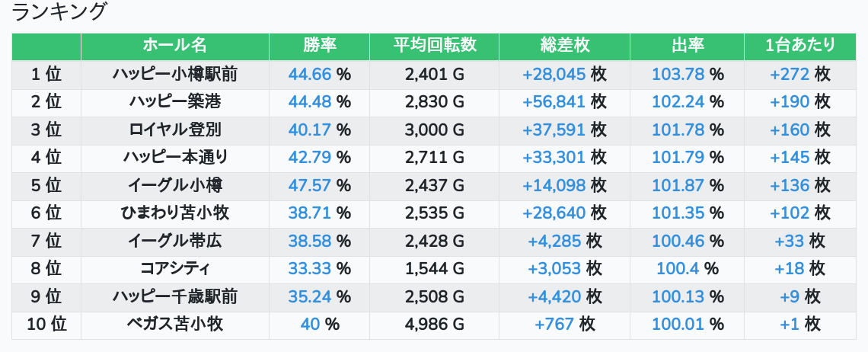The width and height of the screenshot is (868, 352).
Task: Click the 平均回転数 column header
Action: [x=434, y=46]
